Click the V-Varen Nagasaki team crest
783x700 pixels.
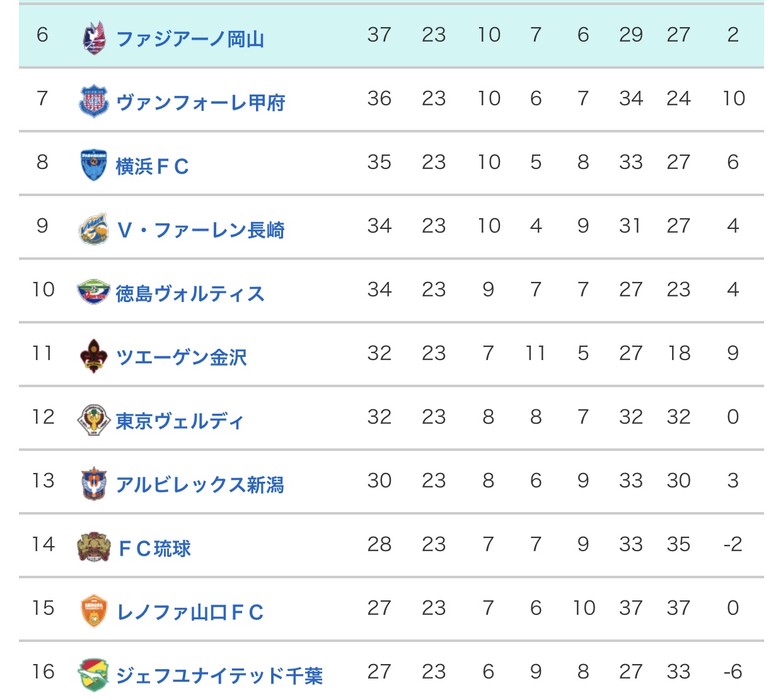(94, 229)
